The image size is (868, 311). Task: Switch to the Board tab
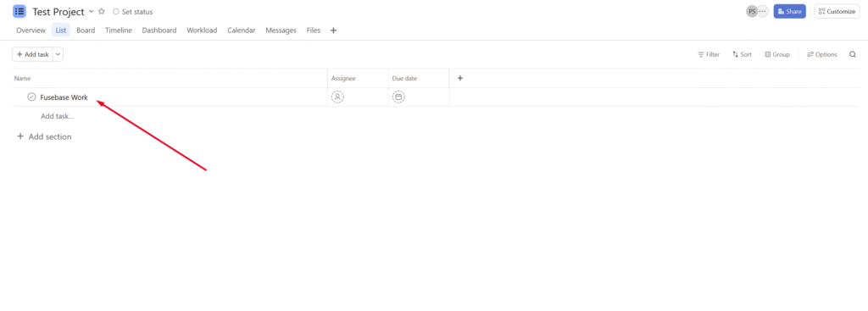click(86, 31)
